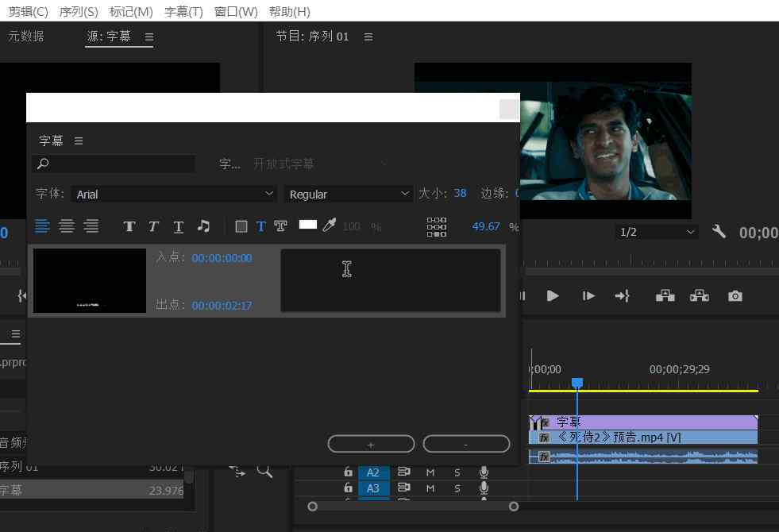This screenshot has height=532, width=779.
Task: Remove caption with minus button
Action: (466, 444)
